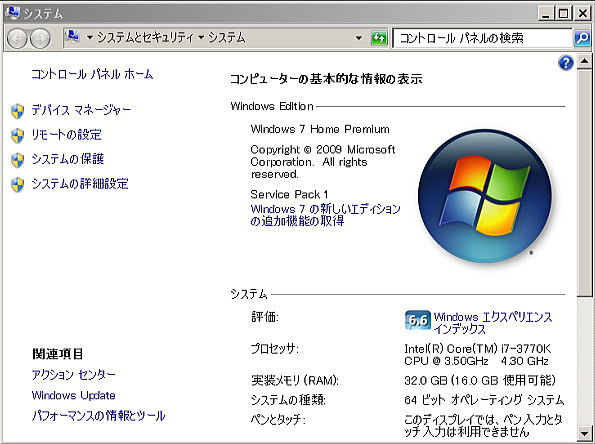Expand the arrow before システムとセキュリティ breadcrumb

pos(90,38)
